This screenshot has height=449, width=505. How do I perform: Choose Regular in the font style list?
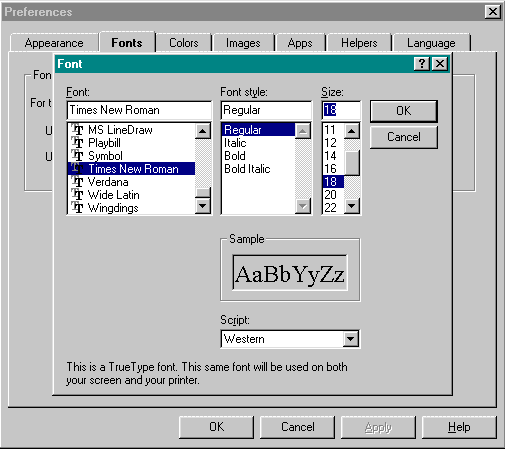click(x=258, y=130)
